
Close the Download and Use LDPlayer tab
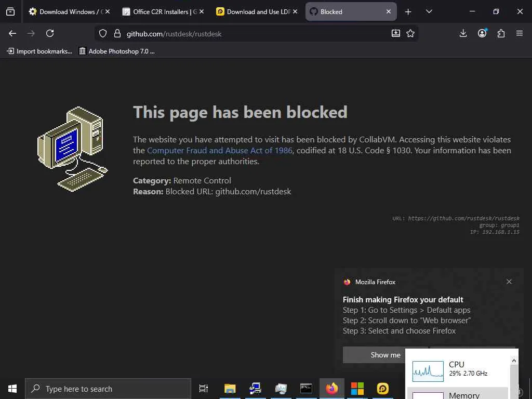(295, 11)
